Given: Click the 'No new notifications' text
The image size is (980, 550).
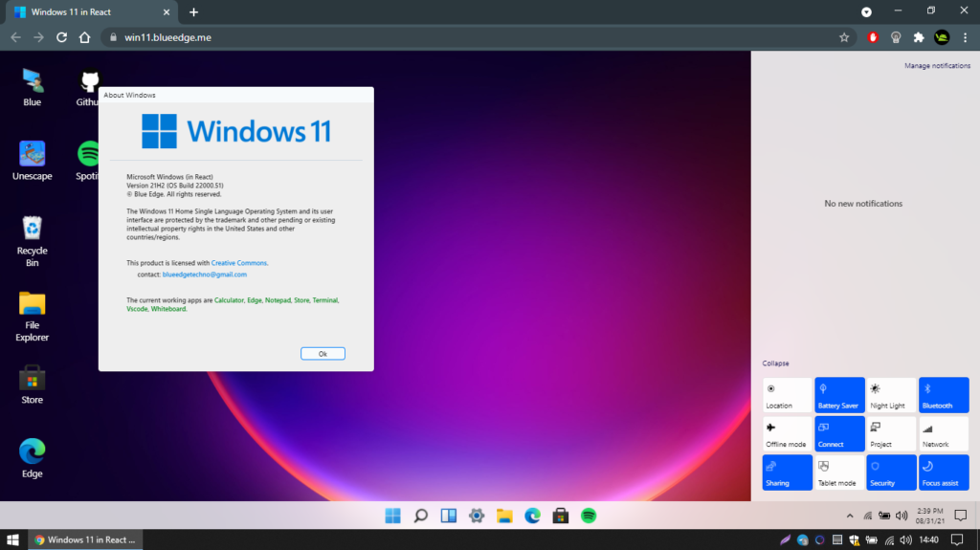Looking at the screenshot, I should click(x=863, y=204).
